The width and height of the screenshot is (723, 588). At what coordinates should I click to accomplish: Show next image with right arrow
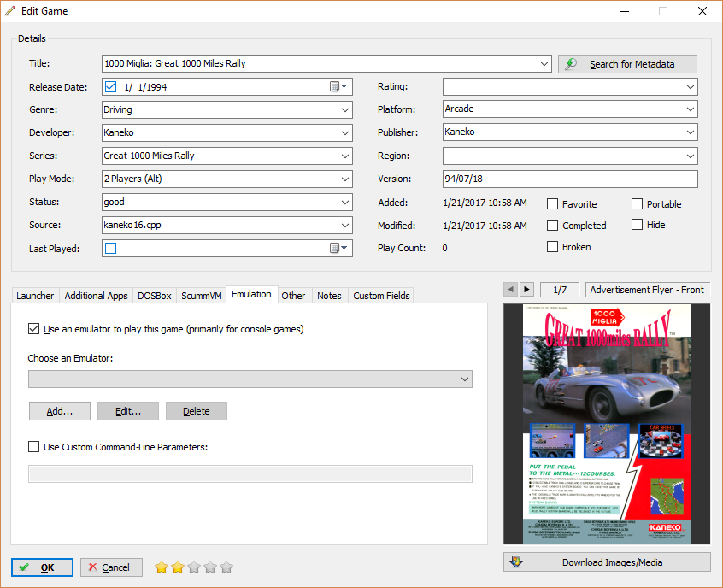[x=526, y=290]
